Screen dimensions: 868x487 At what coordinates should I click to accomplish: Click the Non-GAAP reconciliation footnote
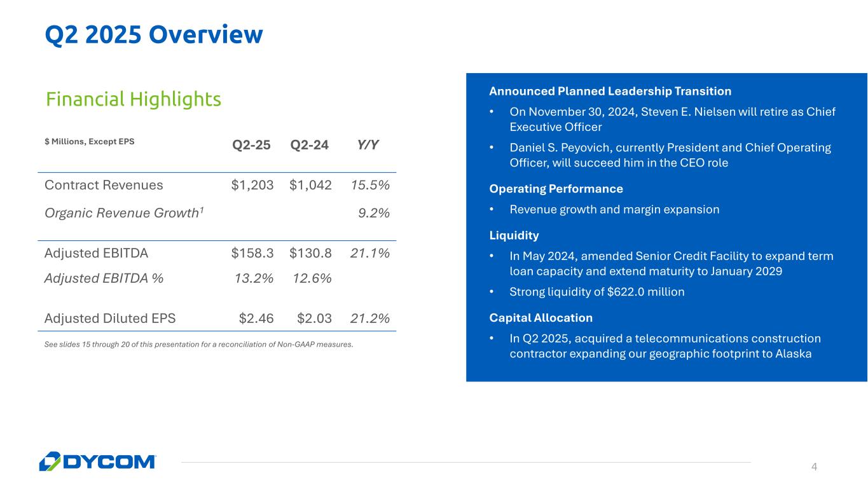coord(198,345)
